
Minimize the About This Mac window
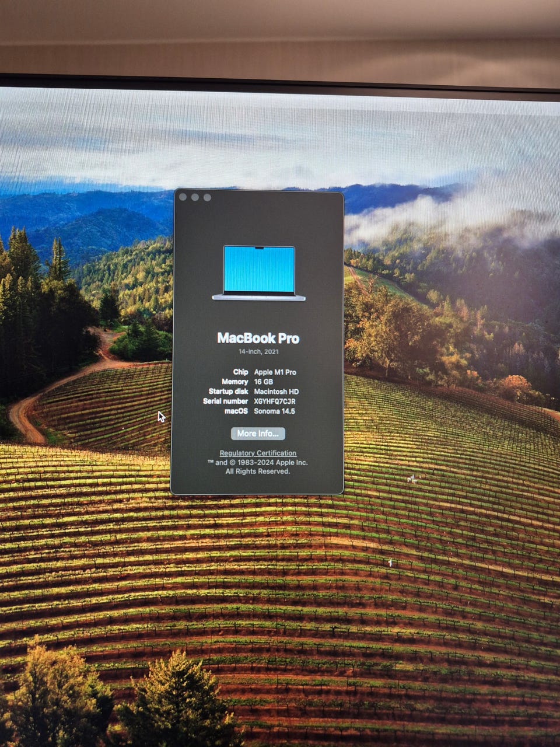pyautogui.click(x=195, y=197)
